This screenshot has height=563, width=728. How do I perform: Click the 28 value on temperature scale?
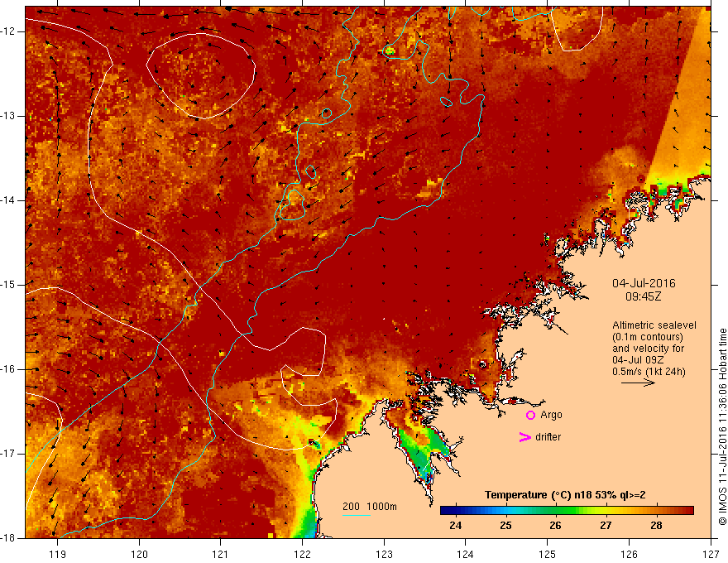tap(655, 526)
